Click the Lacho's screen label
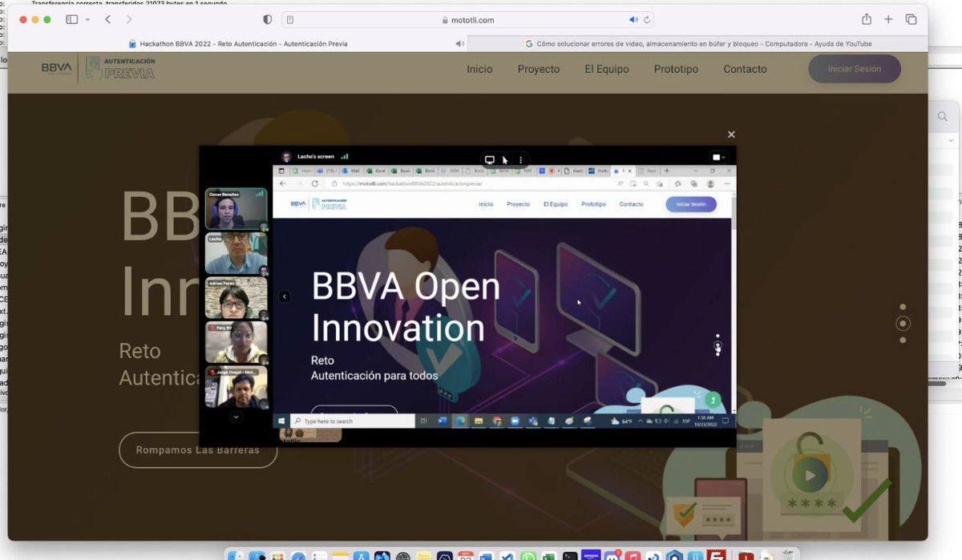 [x=314, y=157]
